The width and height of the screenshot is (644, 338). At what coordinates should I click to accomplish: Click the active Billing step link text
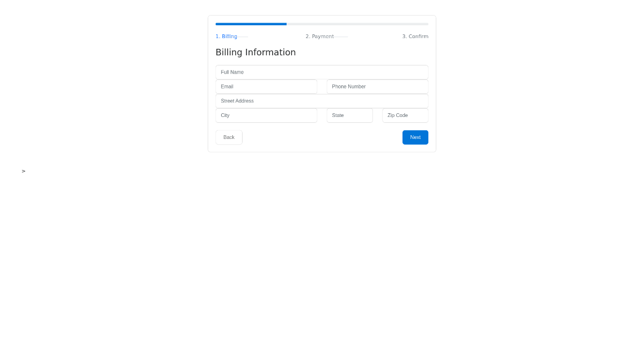click(226, 36)
